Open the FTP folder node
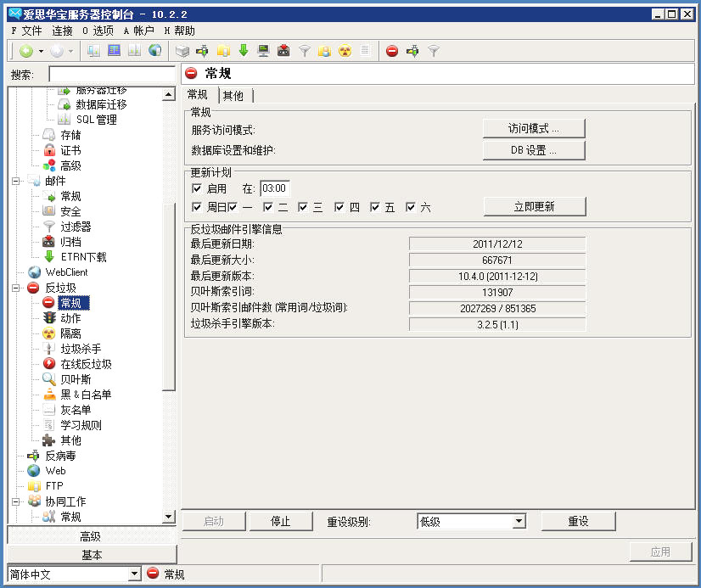The width and height of the screenshot is (701, 588). click(x=54, y=485)
